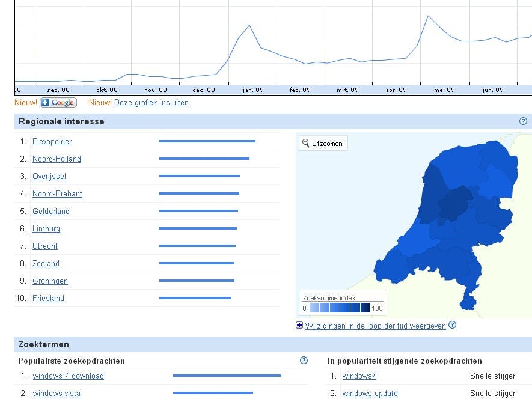532x399 pixels.
Task: Click the In populariteit stijgende zoekopdrachten heading
Action: click(x=405, y=361)
